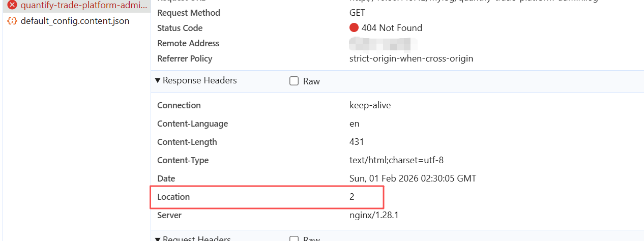Click the nginx/1.28.1 server value

click(374, 215)
